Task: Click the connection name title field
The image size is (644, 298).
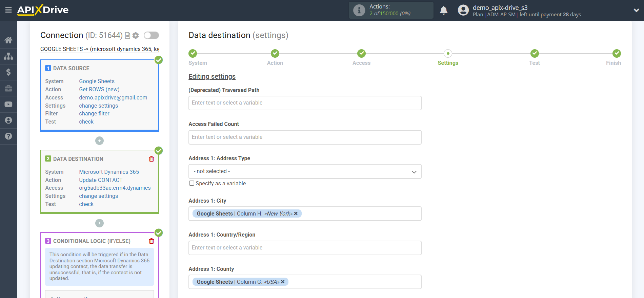Action: [x=100, y=49]
